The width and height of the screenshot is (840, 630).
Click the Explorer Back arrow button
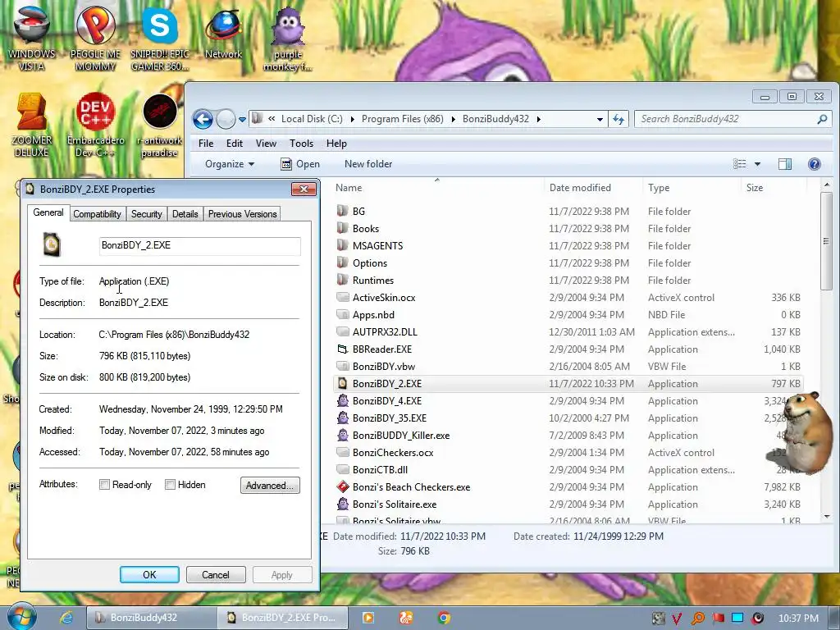click(x=203, y=119)
